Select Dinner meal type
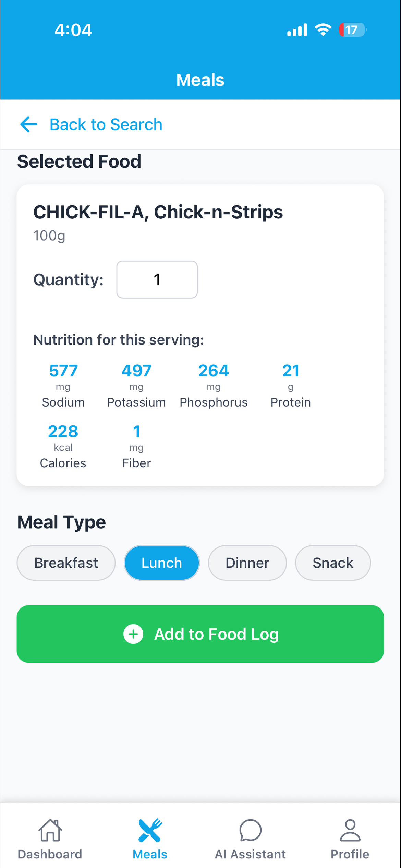 (247, 563)
